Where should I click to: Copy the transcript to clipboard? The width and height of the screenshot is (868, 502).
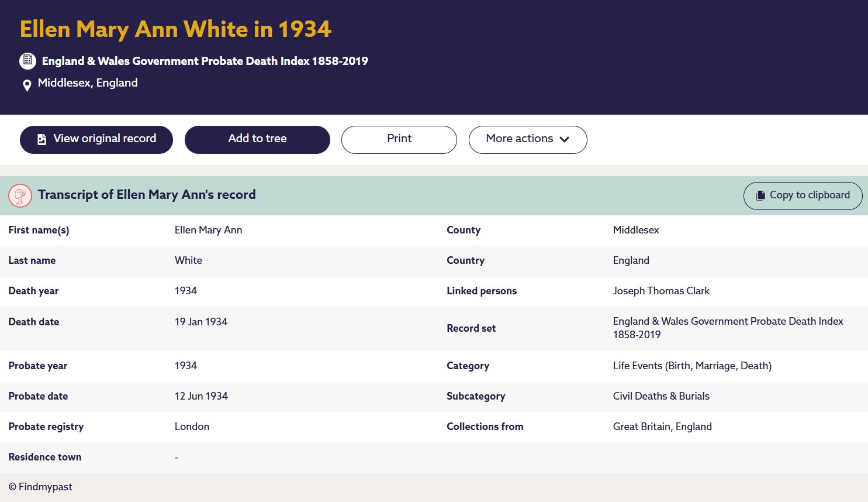(x=803, y=195)
